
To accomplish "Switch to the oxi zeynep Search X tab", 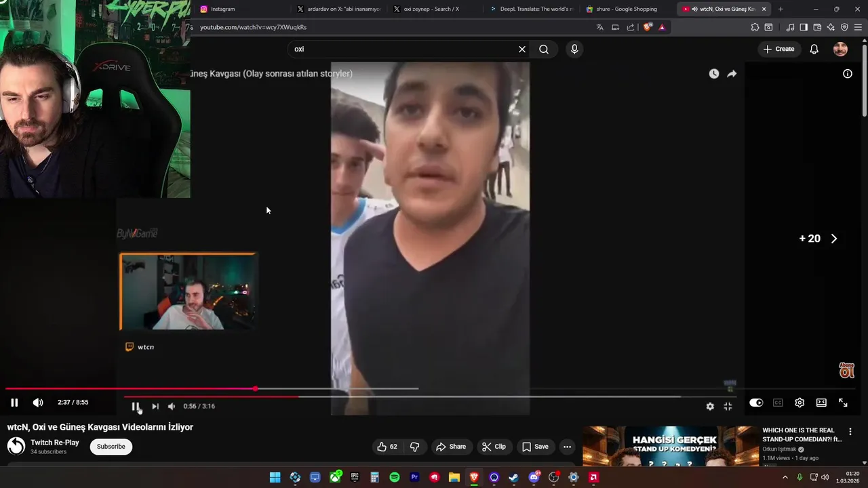I will (435, 9).
